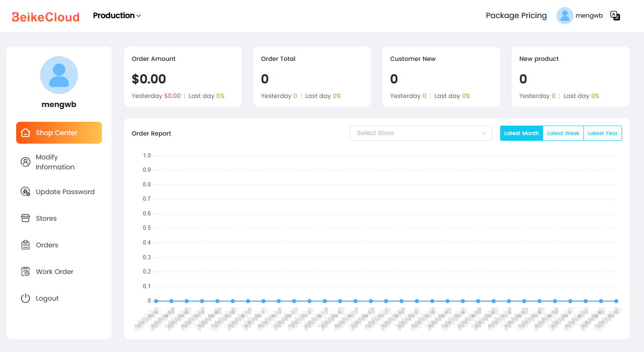The width and height of the screenshot is (644, 352).
Task: Click the Update Password lock icon
Action: (x=26, y=192)
